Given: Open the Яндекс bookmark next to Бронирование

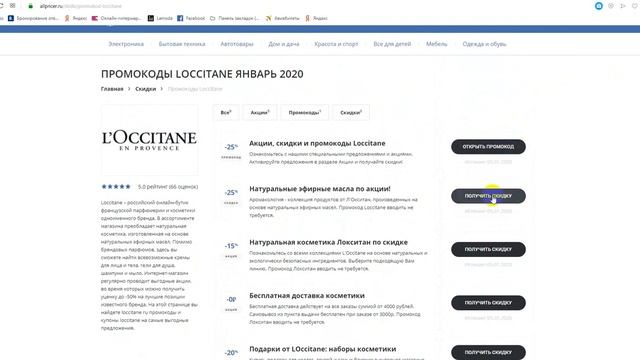Looking at the screenshot, I should [x=76, y=18].
